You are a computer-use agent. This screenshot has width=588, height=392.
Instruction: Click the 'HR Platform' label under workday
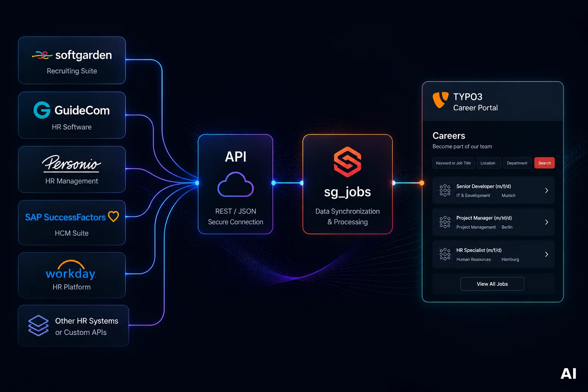[72, 287]
